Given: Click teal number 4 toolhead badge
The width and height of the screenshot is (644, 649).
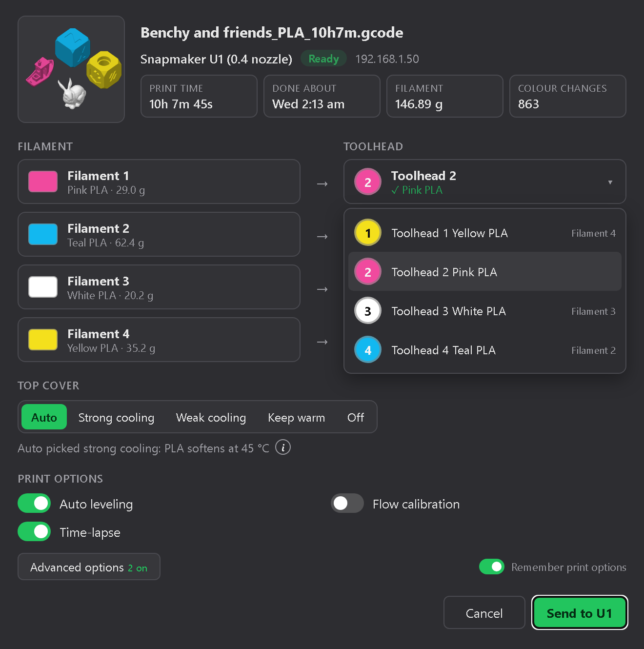Looking at the screenshot, I should pyautogui.click(x=368, y=350).
